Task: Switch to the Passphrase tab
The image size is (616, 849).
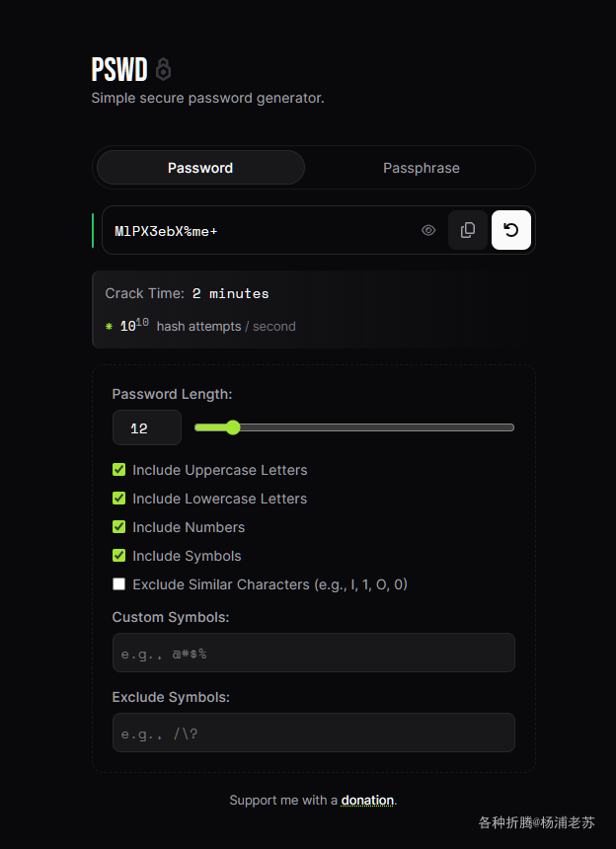Action: tap(421, 168)
